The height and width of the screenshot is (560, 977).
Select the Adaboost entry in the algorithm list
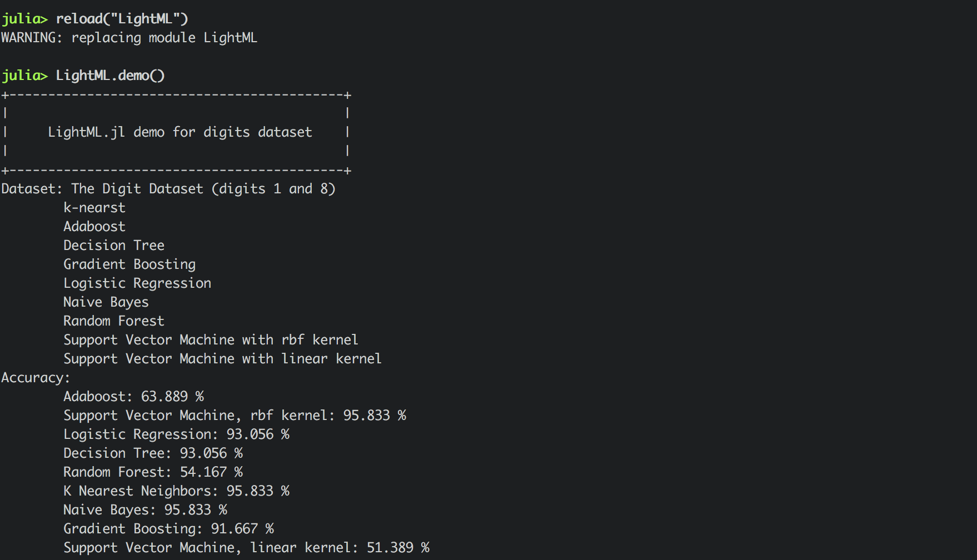point(94,227)
